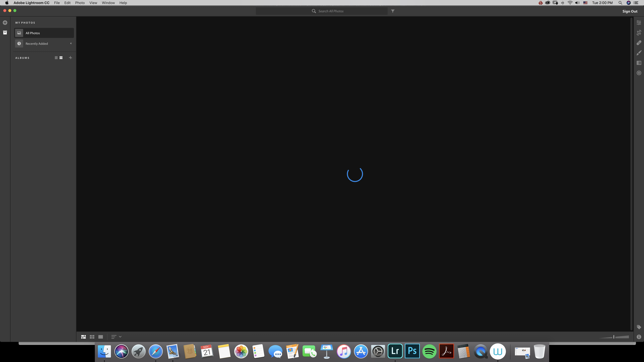Switch to Square Grid view
This screenshot has height=362, width=644.
(x=92, y=337)
